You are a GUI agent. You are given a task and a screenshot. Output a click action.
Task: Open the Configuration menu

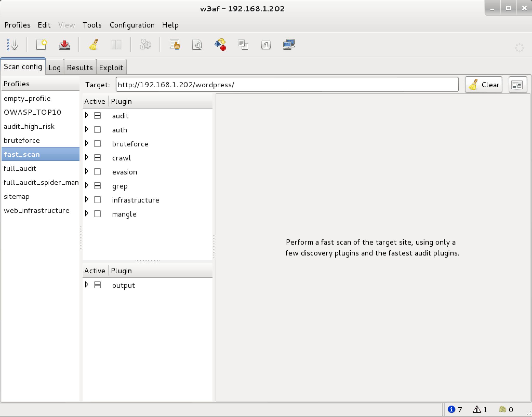tap(132, 25)
